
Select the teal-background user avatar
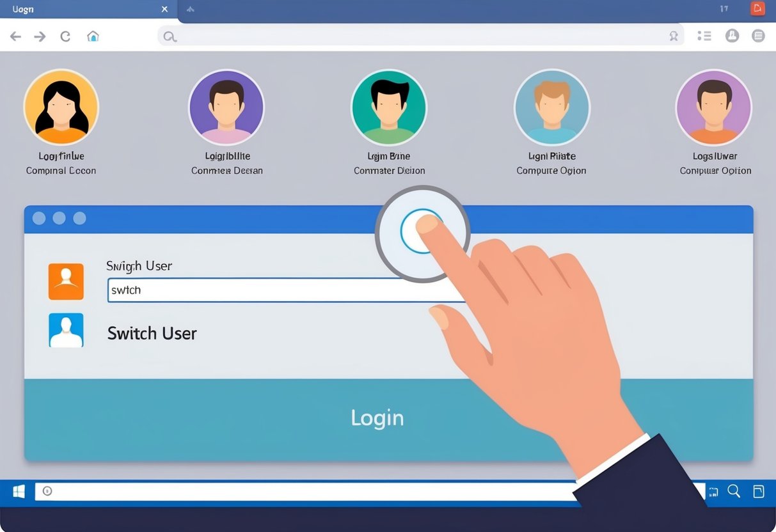click(x=389, y=107)
